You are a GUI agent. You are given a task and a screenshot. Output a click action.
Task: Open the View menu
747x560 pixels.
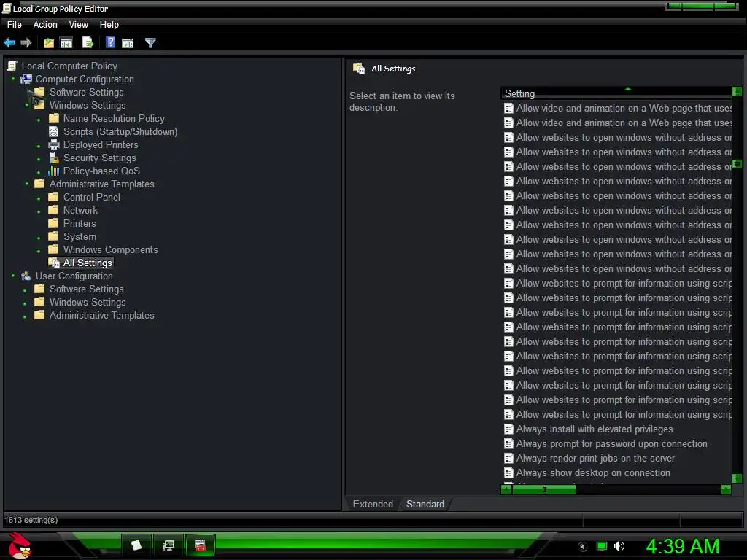click(x=79, y=25)
